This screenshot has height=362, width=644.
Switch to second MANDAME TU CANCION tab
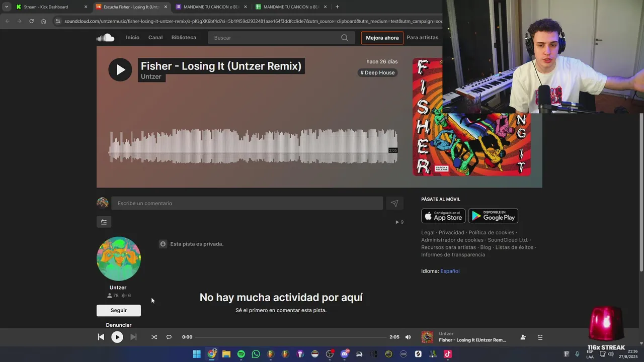pyautogui.click(x=291, y=7)
